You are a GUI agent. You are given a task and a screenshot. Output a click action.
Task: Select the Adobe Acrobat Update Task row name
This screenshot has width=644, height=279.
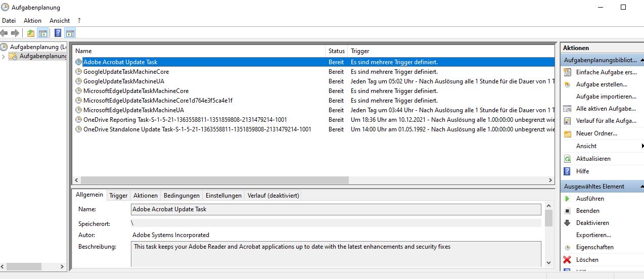[x=120, y=62]
